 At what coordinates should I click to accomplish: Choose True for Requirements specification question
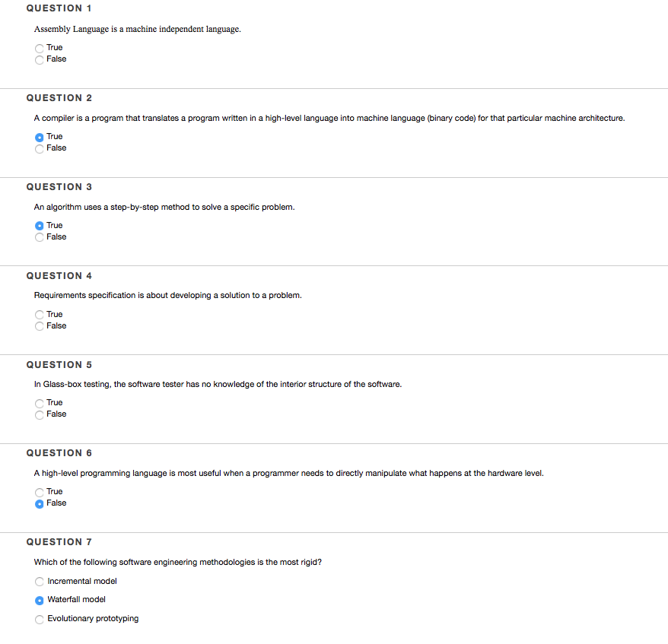coord(40,315)
